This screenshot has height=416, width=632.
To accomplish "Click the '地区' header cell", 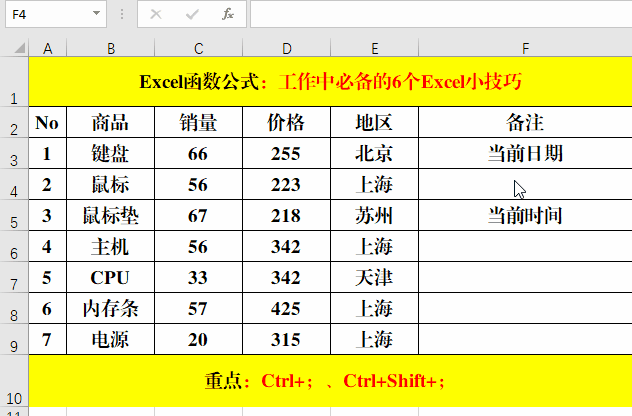I will [x=374, y=122].
